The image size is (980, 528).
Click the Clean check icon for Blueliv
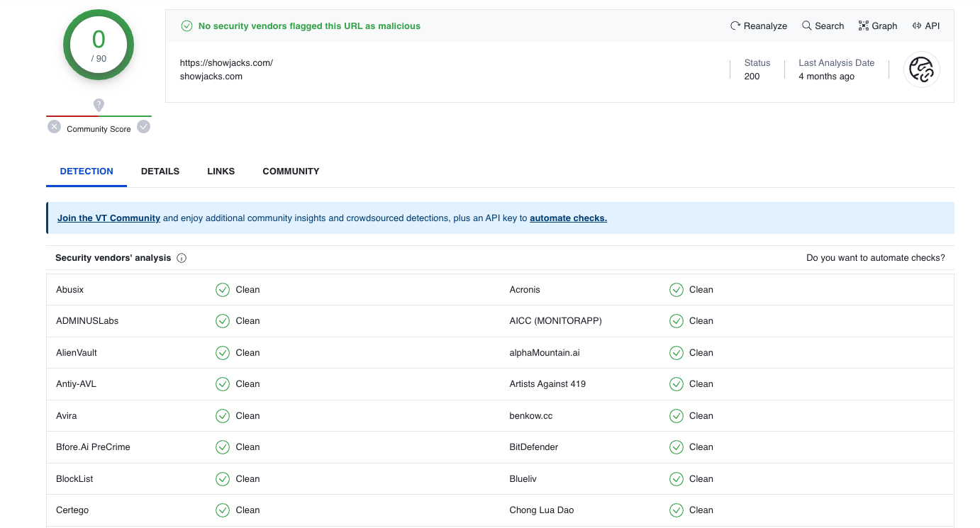(x=676, y=478)
